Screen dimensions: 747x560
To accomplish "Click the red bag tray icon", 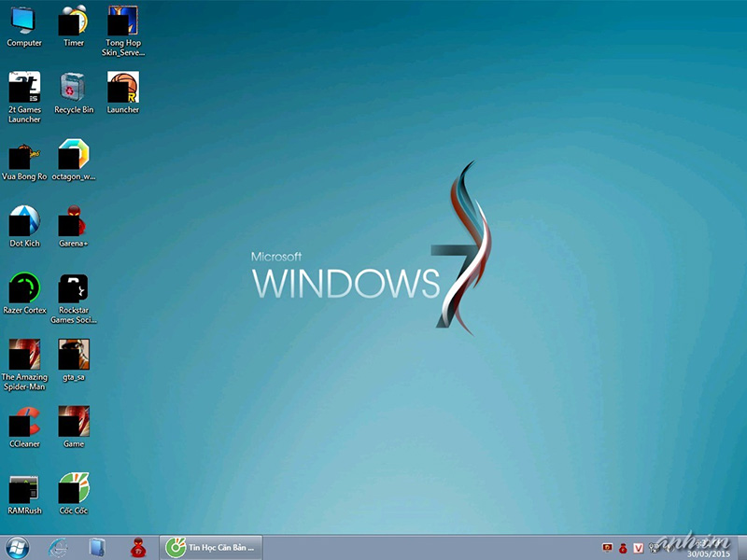I will click(623, 548).
